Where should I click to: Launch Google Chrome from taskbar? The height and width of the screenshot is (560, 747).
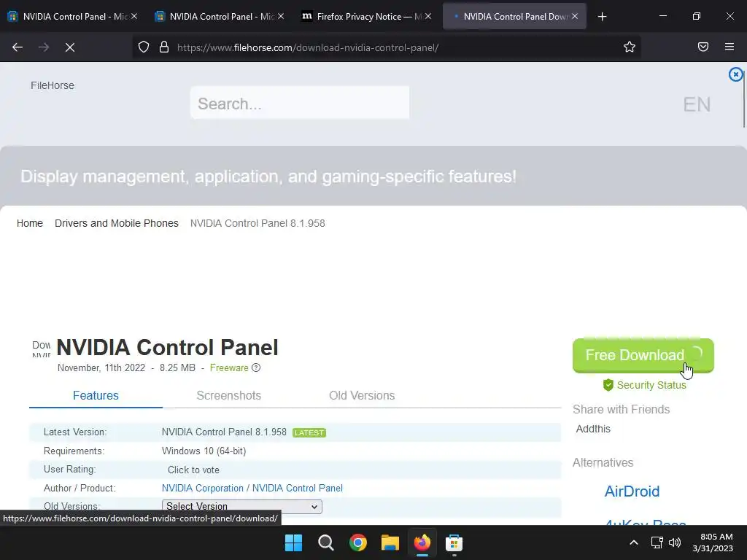(357, 542)
